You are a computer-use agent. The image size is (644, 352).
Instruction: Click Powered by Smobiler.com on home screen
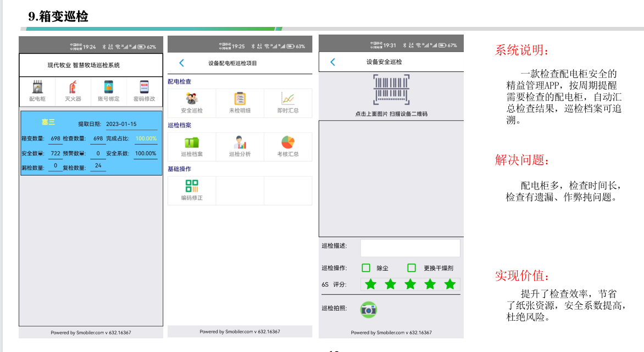pyautogui.click(x=91, y=333)
